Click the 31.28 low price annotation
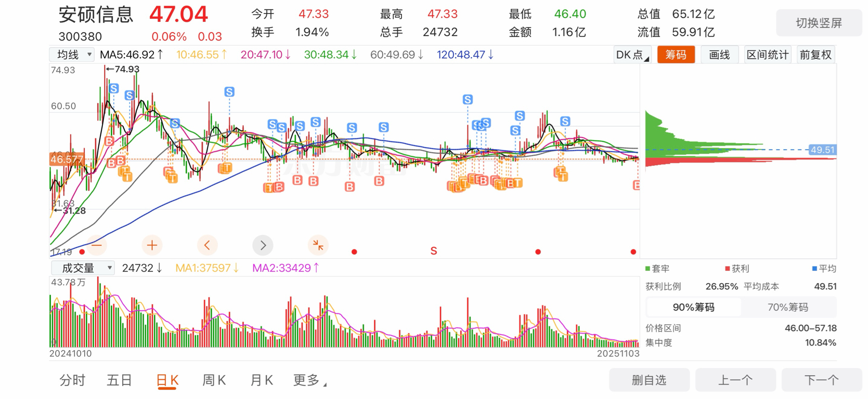Viewport: 868px width, 399px height. (x=70, y=211)
